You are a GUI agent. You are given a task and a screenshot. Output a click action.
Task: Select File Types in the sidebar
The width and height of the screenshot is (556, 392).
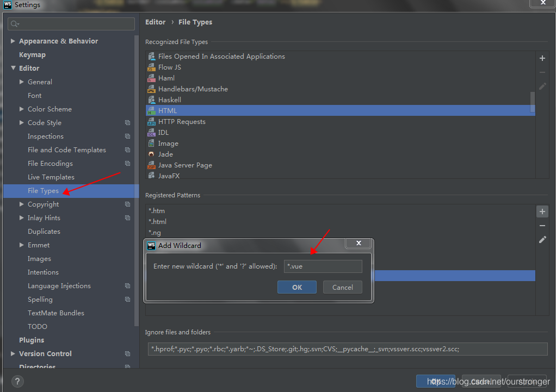click(x=71, y=191)
